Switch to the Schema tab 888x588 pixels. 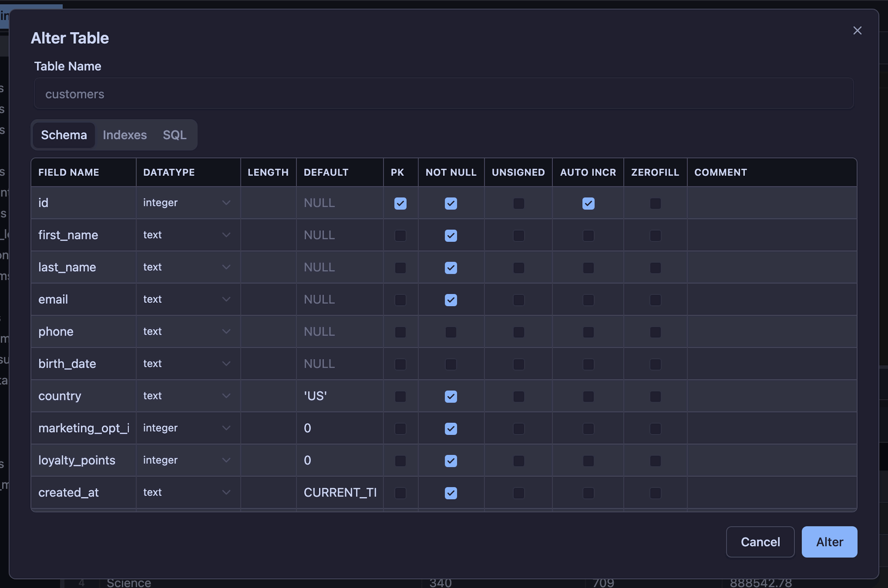64,135
